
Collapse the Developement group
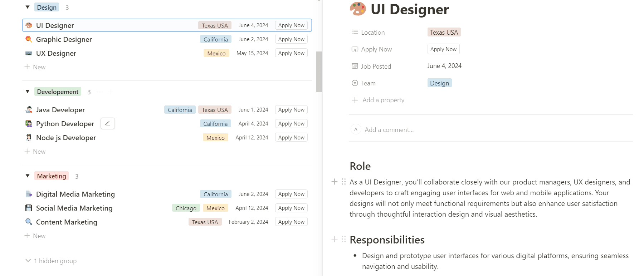pyautogui.click(x=28, y=92)
